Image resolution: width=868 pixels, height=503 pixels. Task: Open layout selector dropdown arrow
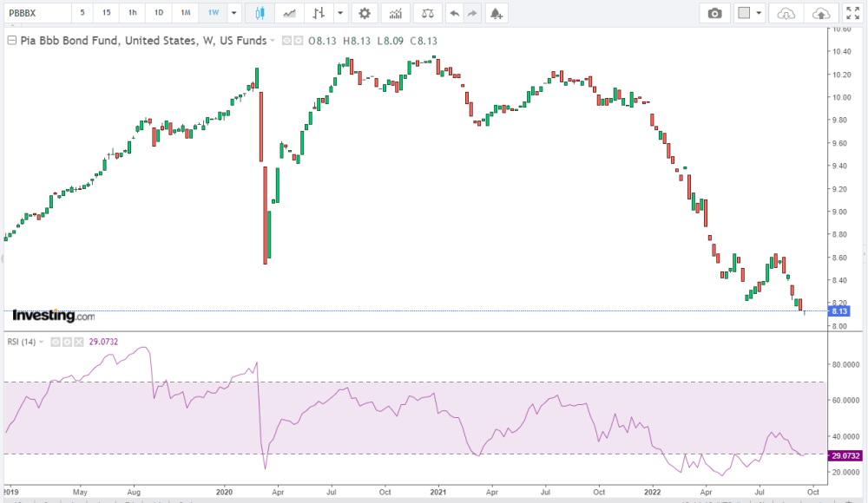(759, 13)
